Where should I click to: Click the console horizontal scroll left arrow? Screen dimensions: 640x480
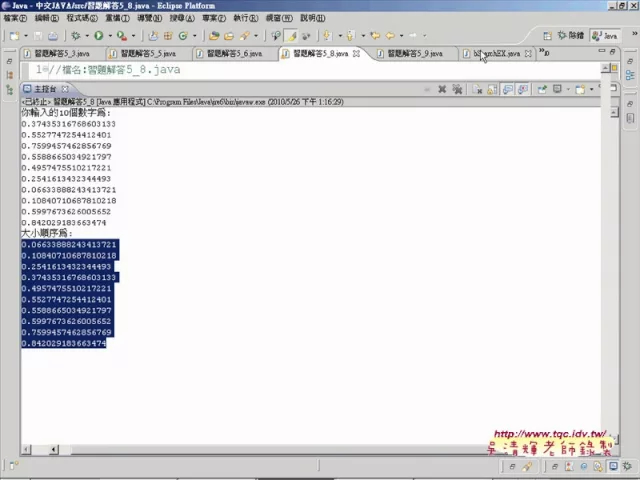pos(26,450)
